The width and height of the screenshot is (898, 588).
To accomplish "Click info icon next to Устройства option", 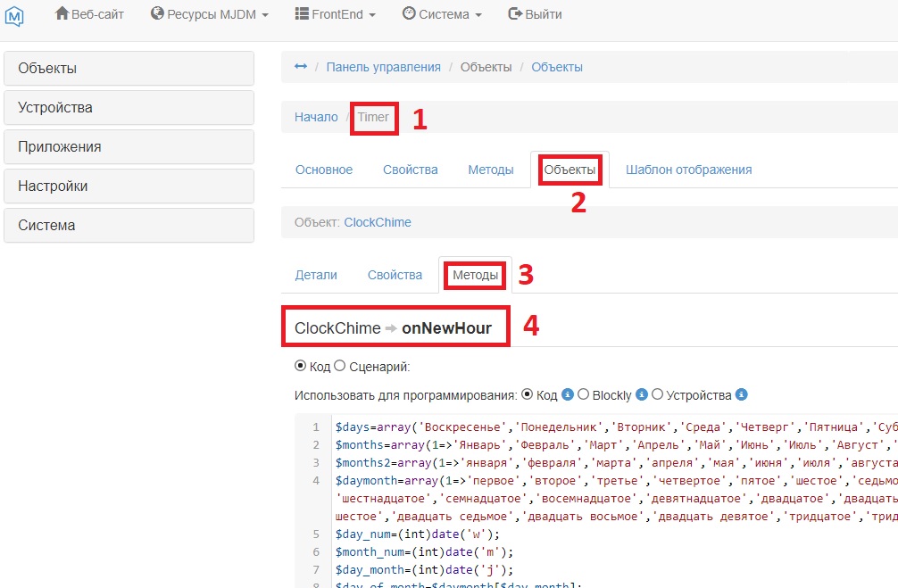I will point(741,394).
